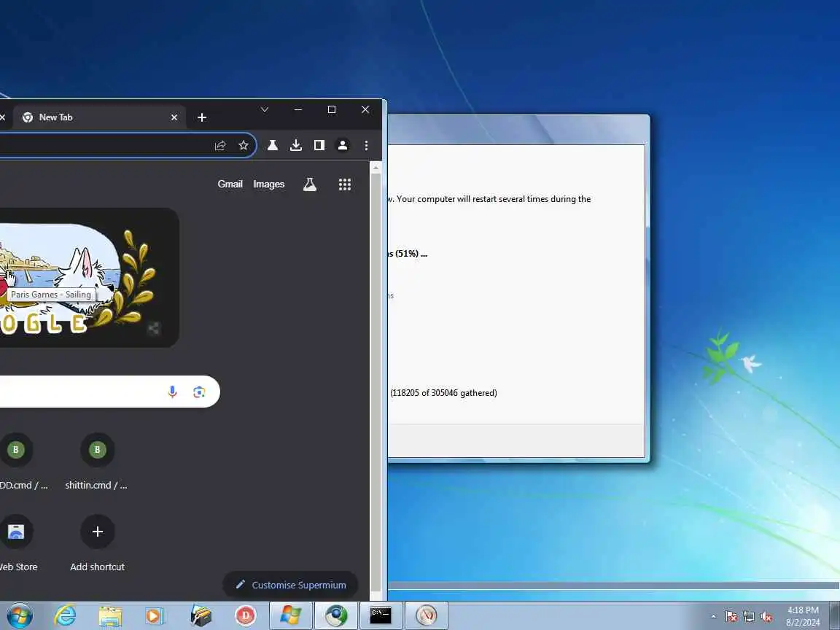
Task: Show hidden tray icons arrow
Action: tap(713, 617)
